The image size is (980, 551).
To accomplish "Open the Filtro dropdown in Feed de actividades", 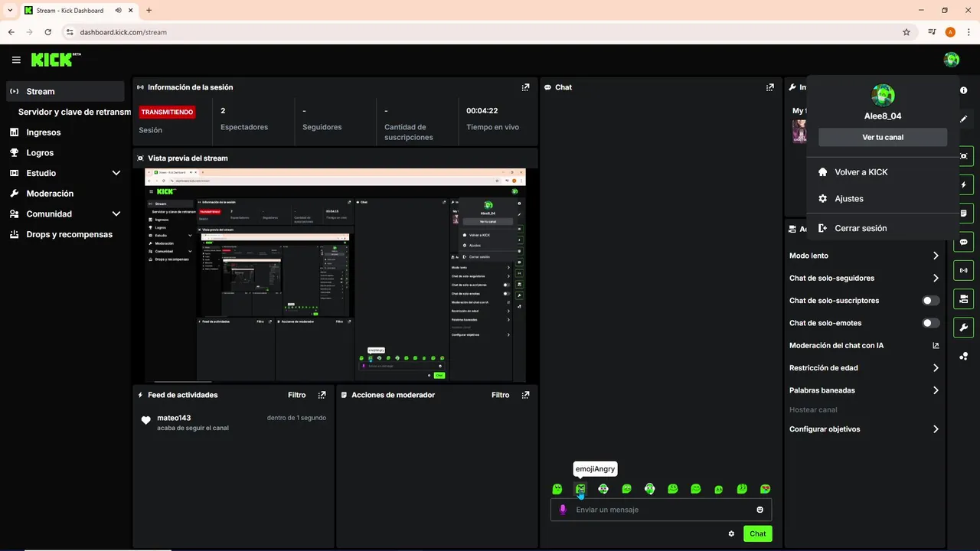I will coord(297,395).
